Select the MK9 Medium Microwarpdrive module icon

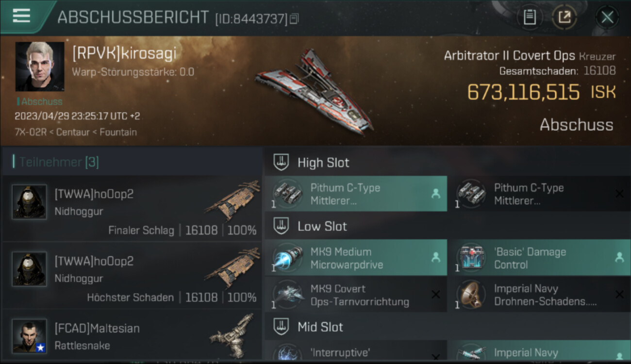pos(287,258)
